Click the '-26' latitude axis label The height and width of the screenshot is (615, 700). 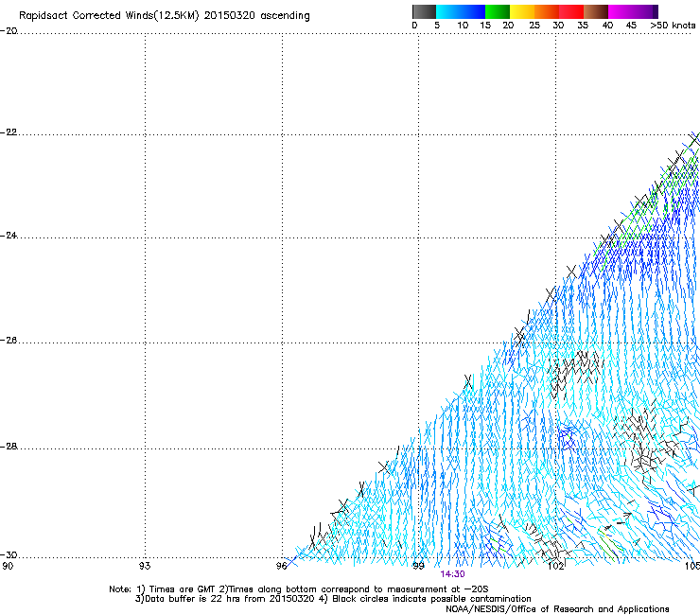coord(9,341)
